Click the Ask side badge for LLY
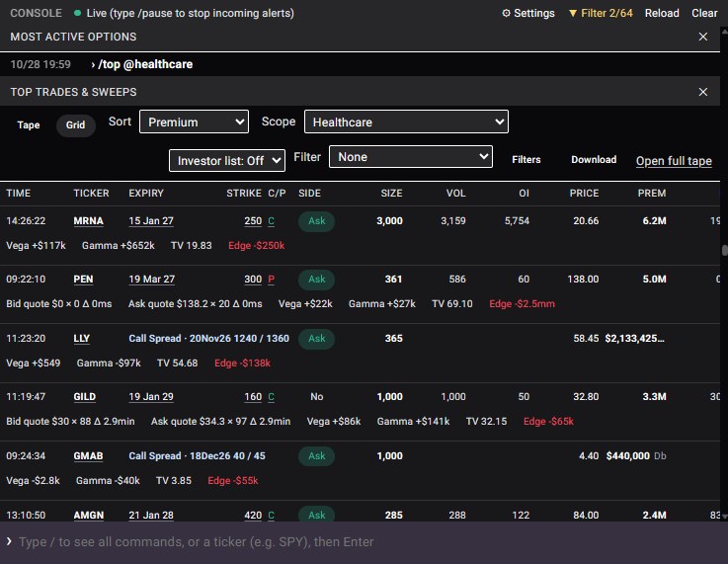 tap(317, 339)
